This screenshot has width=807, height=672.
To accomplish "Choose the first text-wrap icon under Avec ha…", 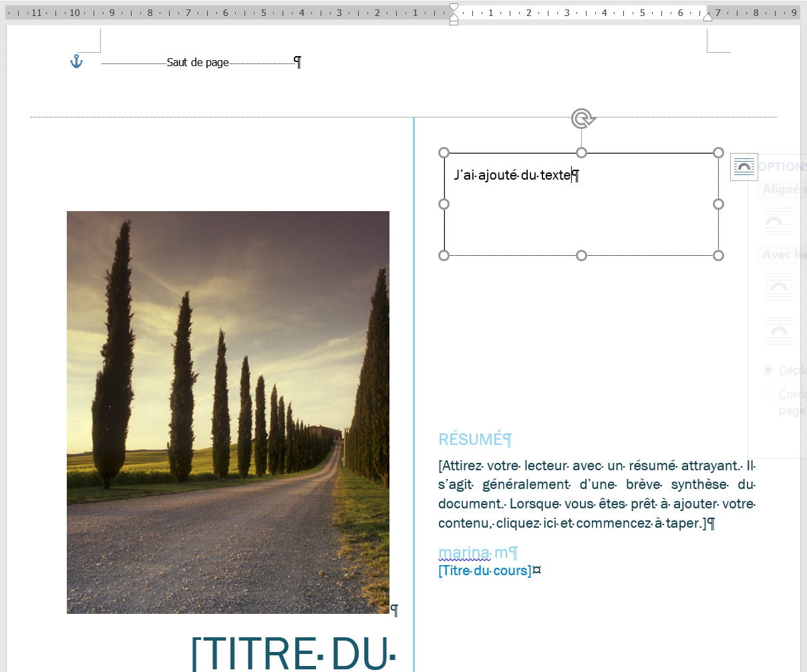I will [x=778, y=287].
